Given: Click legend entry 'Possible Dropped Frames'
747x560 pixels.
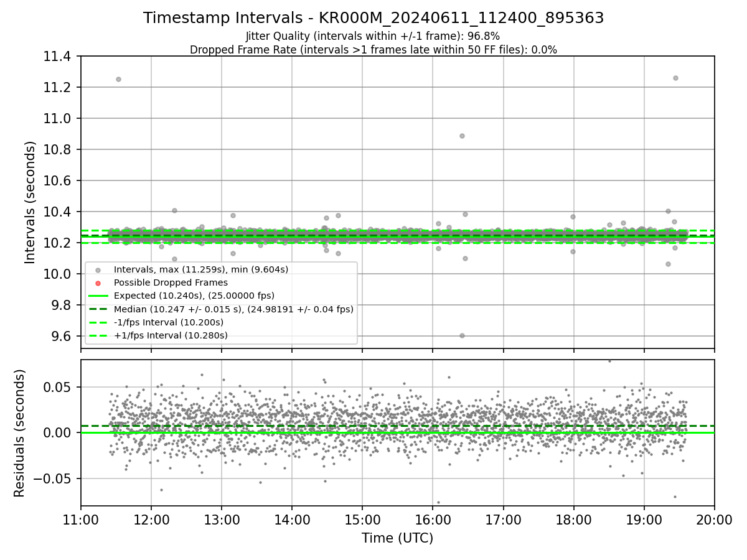Looking at the screenshot, I should point(171,282).
